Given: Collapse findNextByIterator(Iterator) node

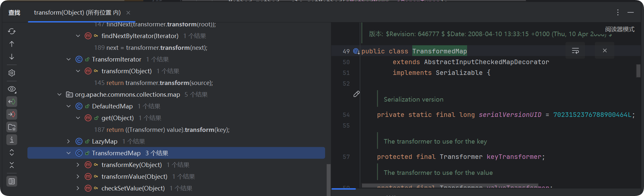Looking at the screenshot, I should [x=78, y=36].
